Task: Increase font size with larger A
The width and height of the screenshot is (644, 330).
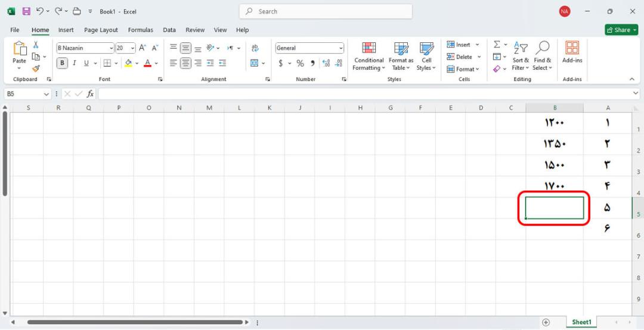Action: 143,48
